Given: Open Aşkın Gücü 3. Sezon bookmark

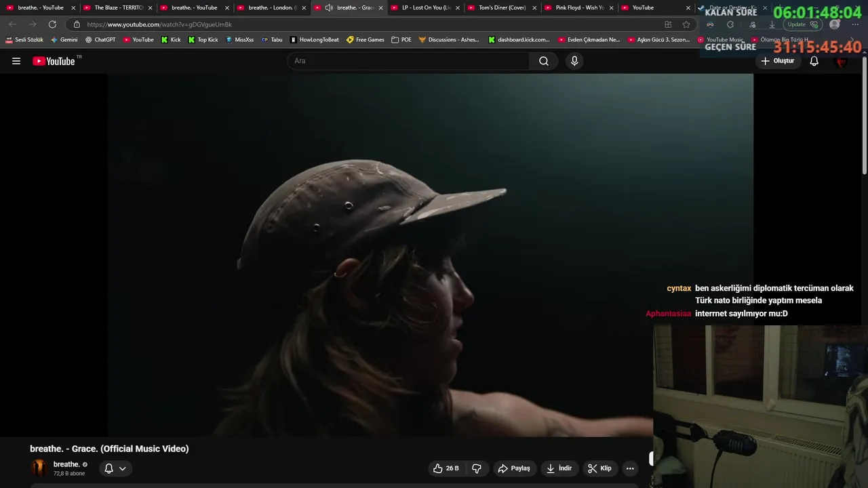Looking at the screenshot, I should [x=658, y=40].
